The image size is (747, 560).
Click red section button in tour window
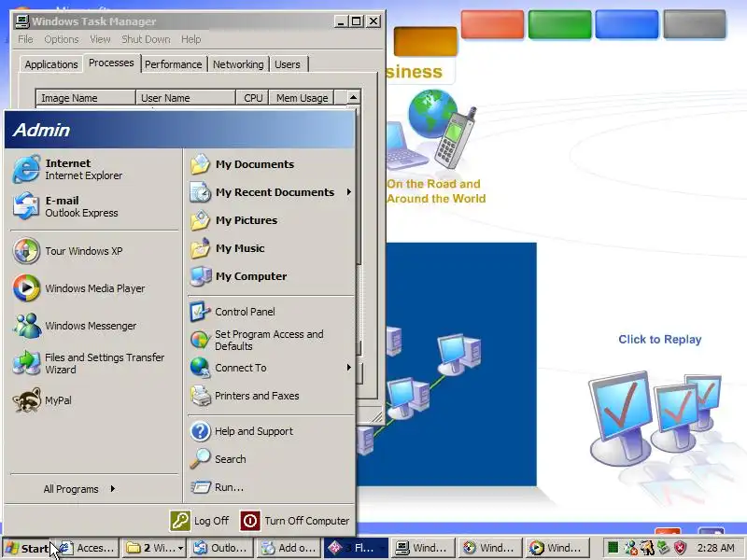[x=492, y=23]
